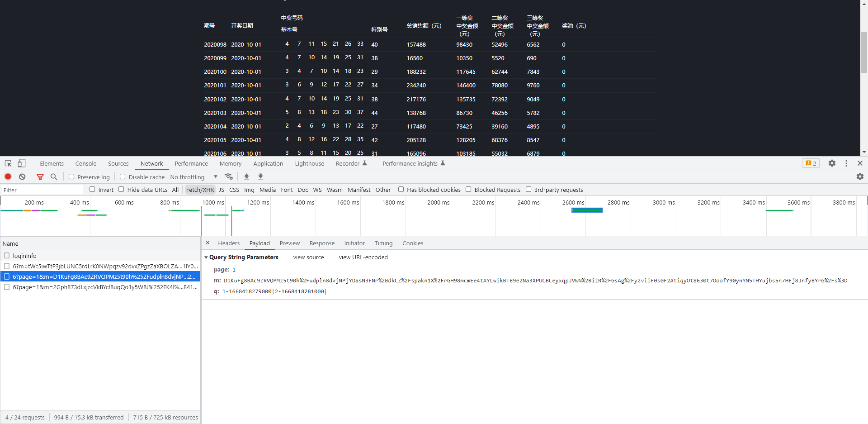
Task: Switch to the Elements tab
Action: pyautogui.click(x=52, y=163)
